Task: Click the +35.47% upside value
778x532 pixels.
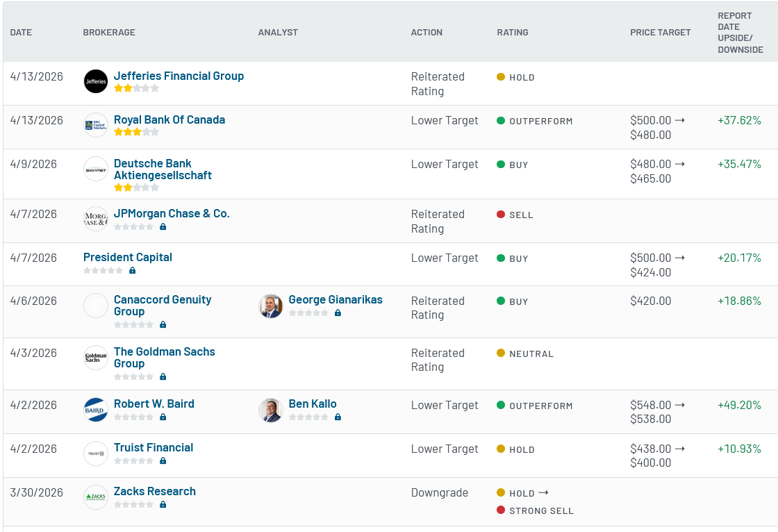Action: click(x=739, y=165)
